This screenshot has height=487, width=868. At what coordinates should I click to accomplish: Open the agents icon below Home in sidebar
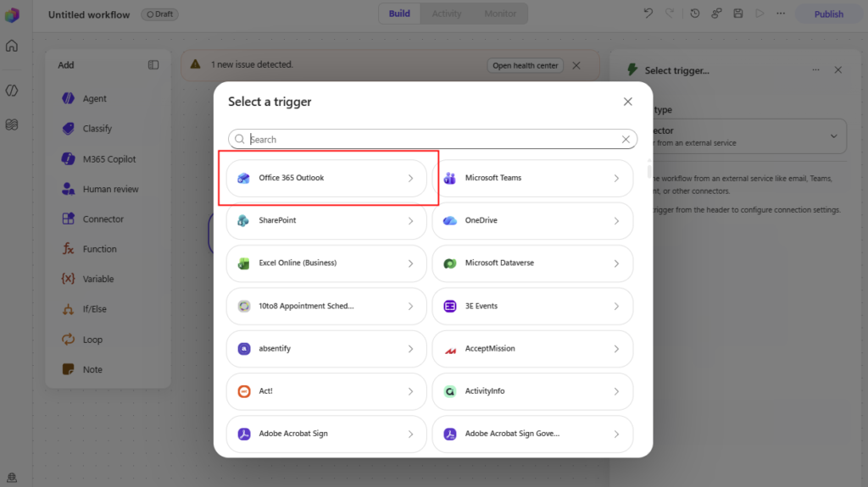point(12,91)
